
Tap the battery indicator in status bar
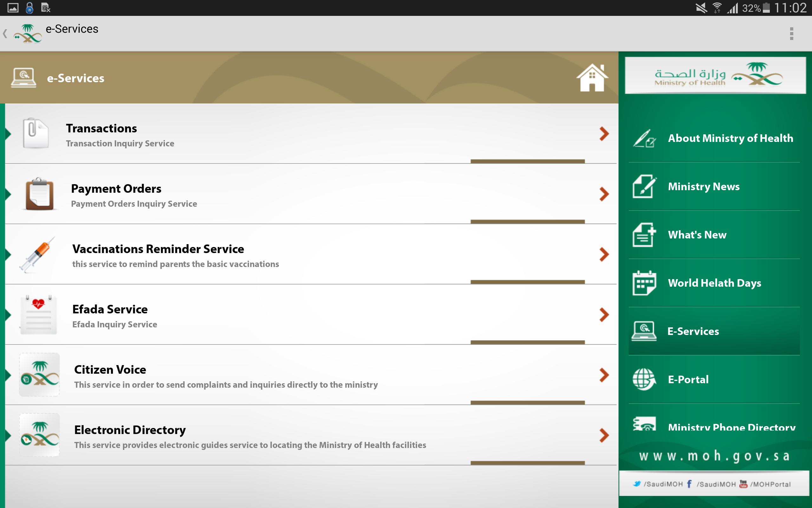pos(766,8)
